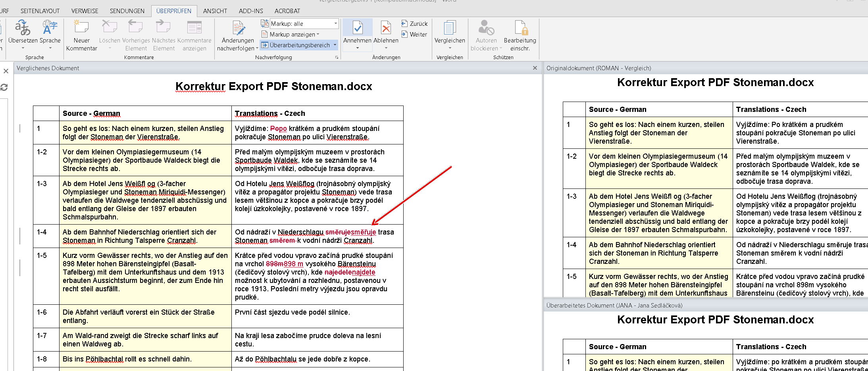This screenshot has height=371, width=868.
Task: Click the Annehmen accept change icon
Action: tap(358, 29)
